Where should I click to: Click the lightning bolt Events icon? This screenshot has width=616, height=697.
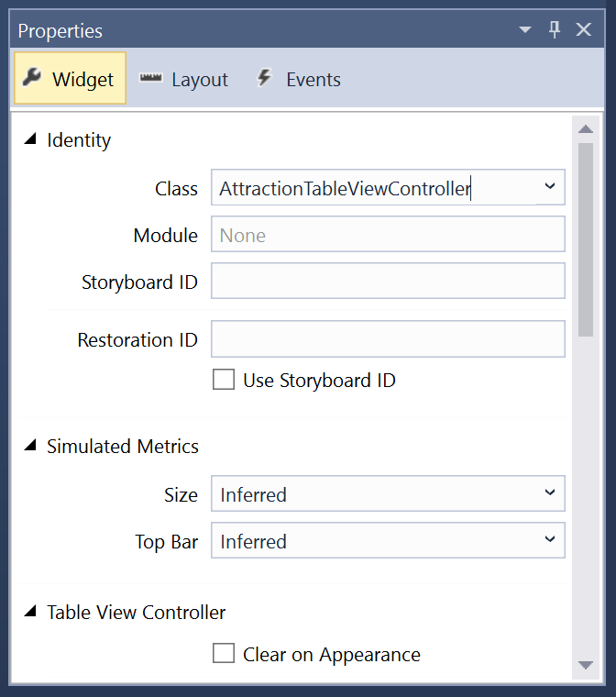264,78
